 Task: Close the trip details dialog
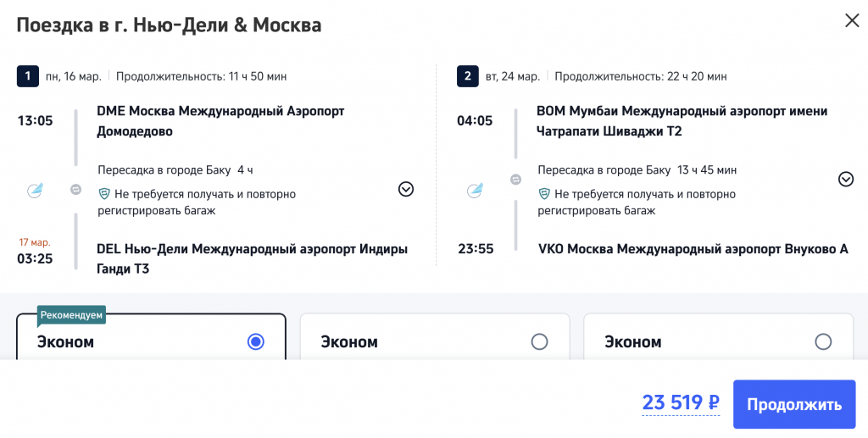[x=851, y=21]
